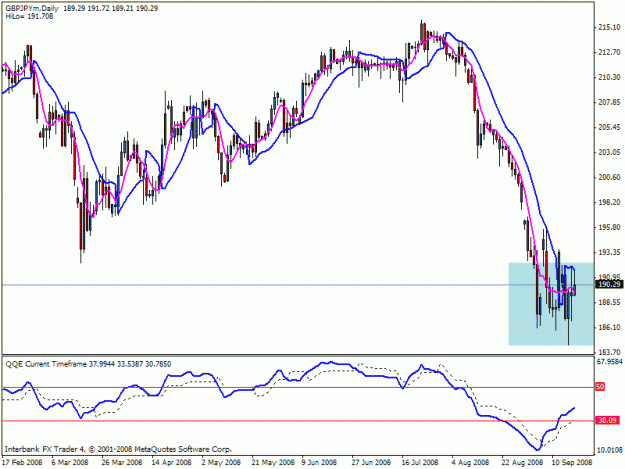Image resolution: width=625 pixels, height=469 pixels.
Task: Click the HiLo= 191.708 indicator label
Action: pos(29,16)
